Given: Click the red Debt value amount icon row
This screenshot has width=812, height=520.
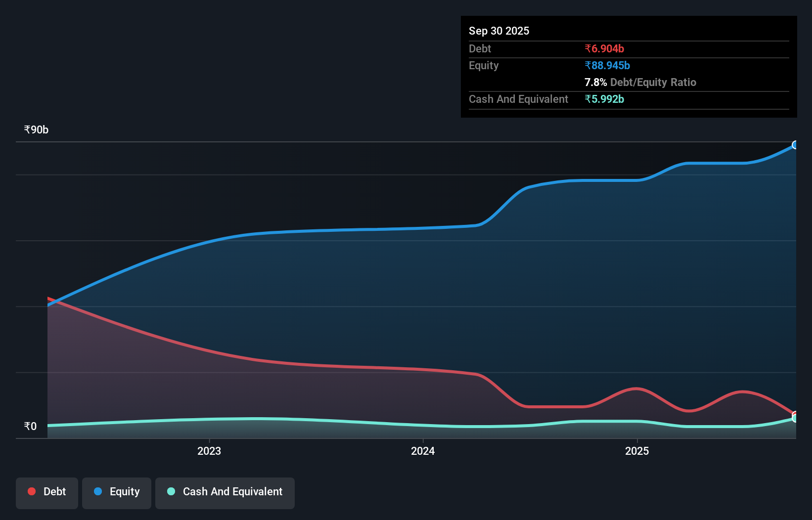Looking at the screenshot, I should pyautogui.click(x=604, y=48).
